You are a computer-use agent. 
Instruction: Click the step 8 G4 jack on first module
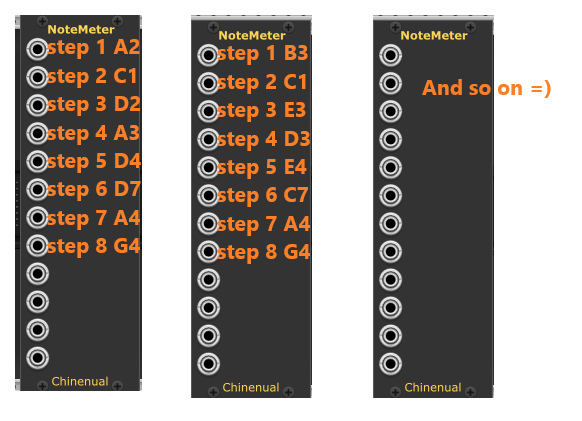click(x=37, y=245)
